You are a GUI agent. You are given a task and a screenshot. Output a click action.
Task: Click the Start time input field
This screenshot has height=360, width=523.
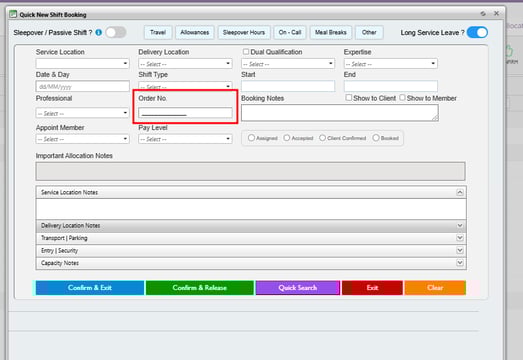coord(288,86)
